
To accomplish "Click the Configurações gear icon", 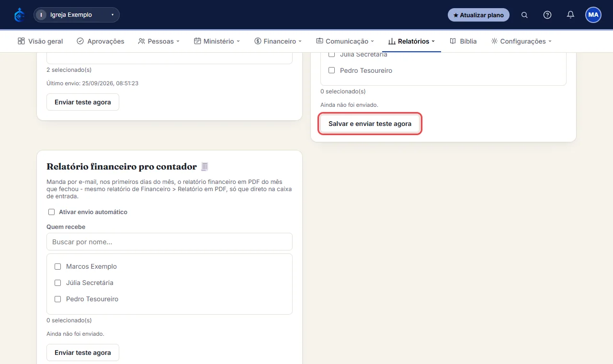I will pos(494,41).
